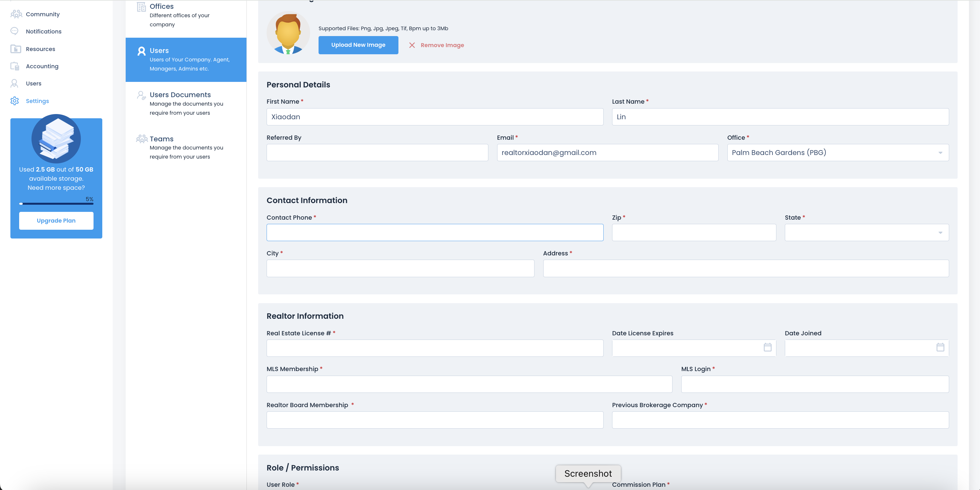This screenshot has width=980, height=490.
Task: Click the storage usage progress bar
Action: pyautogui.click(x=56, y=204)
